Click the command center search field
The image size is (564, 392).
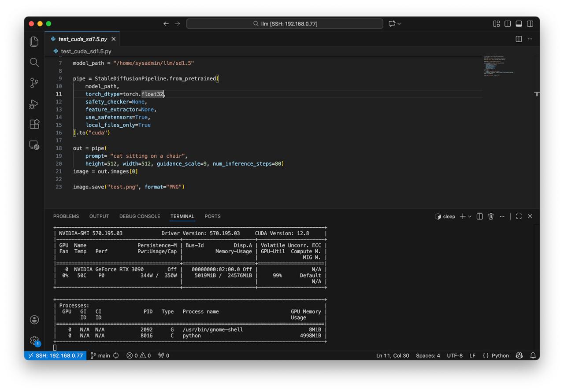pyautogui.click(x=285, y=24)
